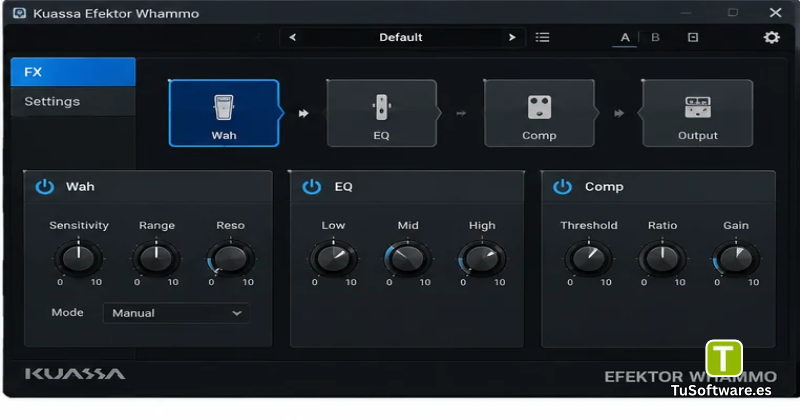This screenshot has height=420, width=800.
Task: Open the FX tab
Action: point(73,72)
